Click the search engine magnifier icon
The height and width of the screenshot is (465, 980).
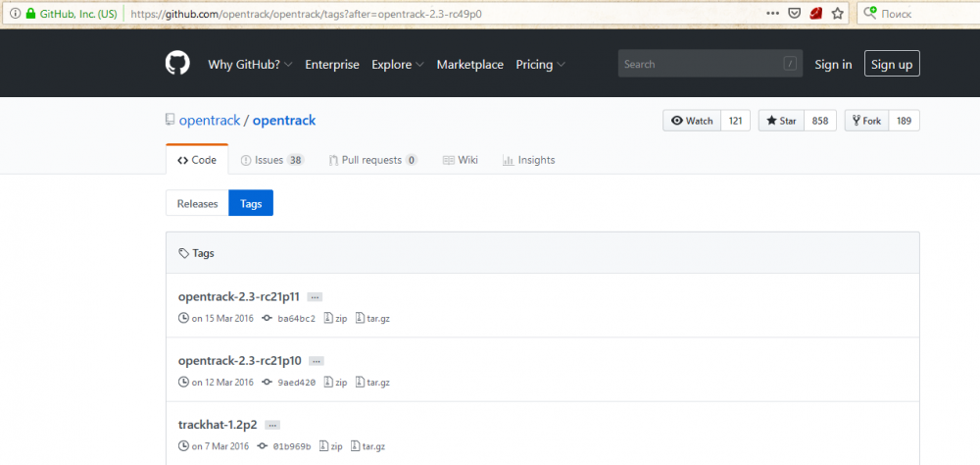coord(870,13)
